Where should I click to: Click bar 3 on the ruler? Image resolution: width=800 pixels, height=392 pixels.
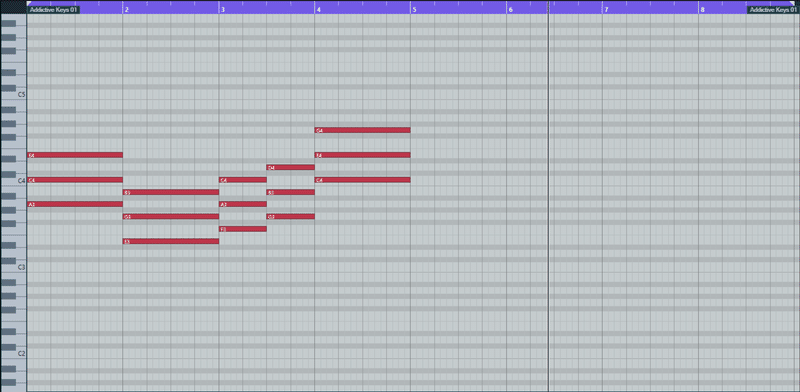[x=222, y=10]
